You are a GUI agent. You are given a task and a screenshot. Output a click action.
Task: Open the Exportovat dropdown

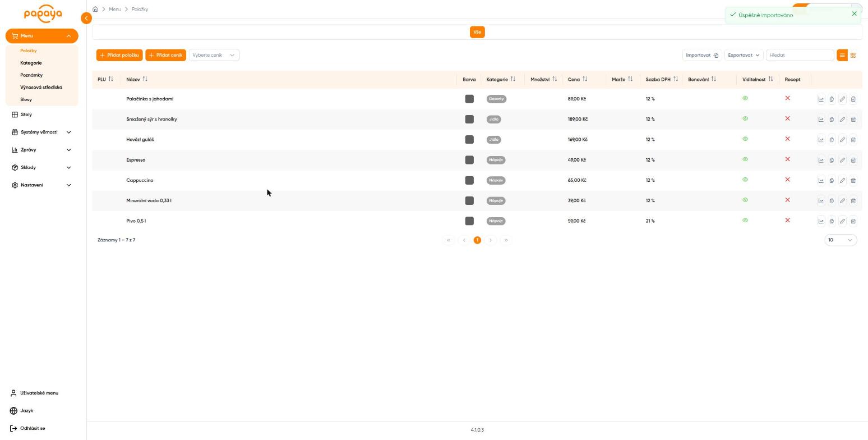[744, 55]
